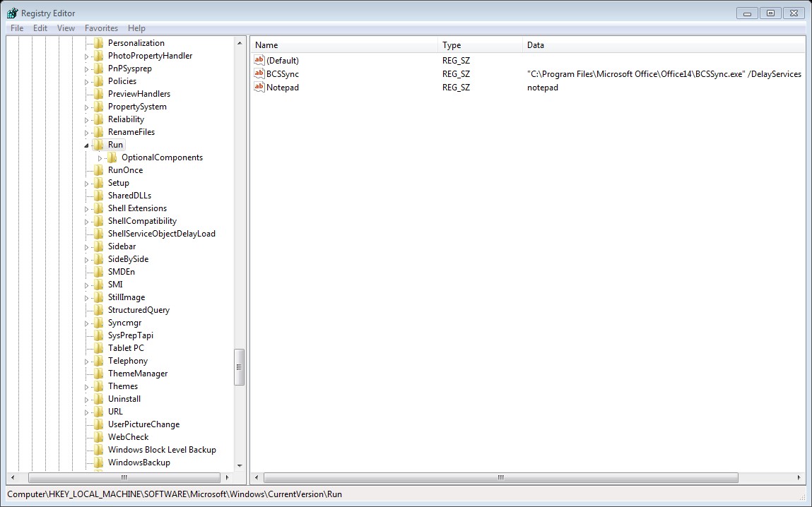Collapse the Run key in the tree

pos(86,145)
